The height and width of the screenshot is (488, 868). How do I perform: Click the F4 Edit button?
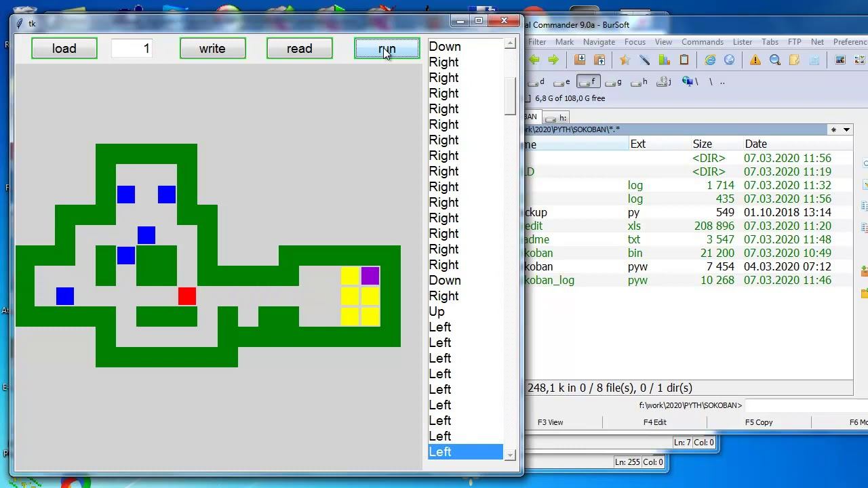[x=654, y=422]
